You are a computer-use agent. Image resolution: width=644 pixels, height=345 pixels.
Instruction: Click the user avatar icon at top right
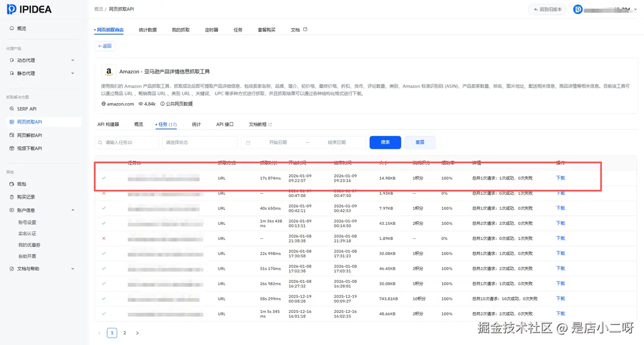[578, 9]
